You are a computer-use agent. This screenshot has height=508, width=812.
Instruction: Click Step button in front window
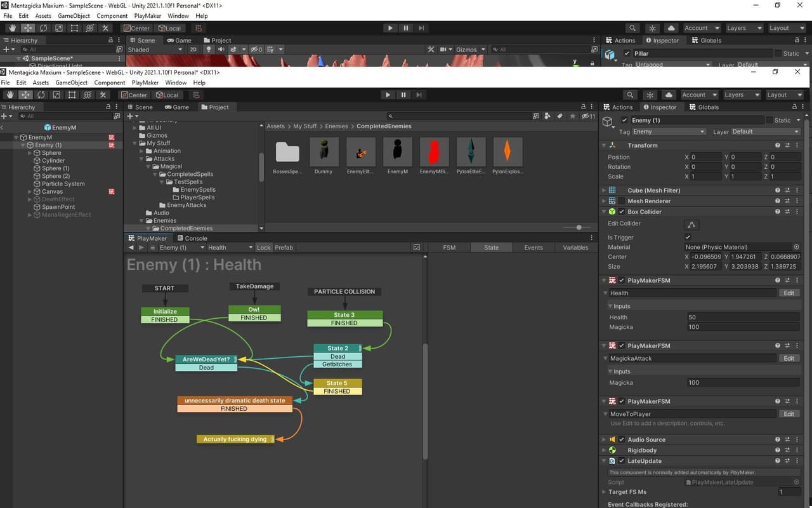(x=419, y=95)
